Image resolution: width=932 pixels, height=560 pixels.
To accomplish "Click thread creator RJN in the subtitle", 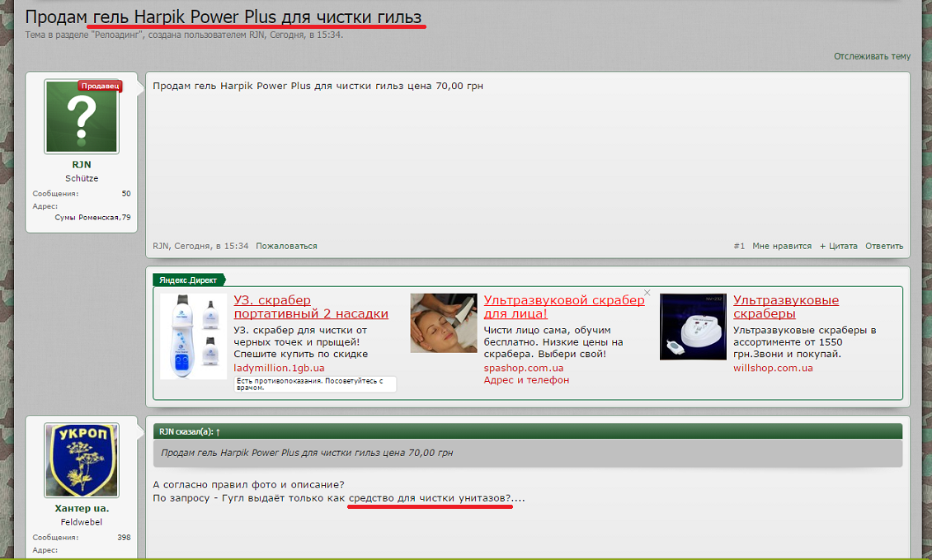I will [x=257, y=35].
